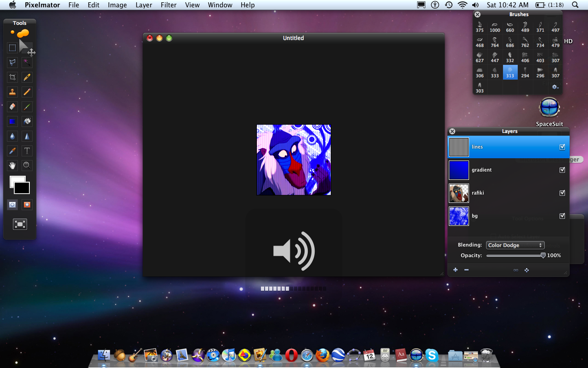Select the Paint Bucket tool

(27, 121)
